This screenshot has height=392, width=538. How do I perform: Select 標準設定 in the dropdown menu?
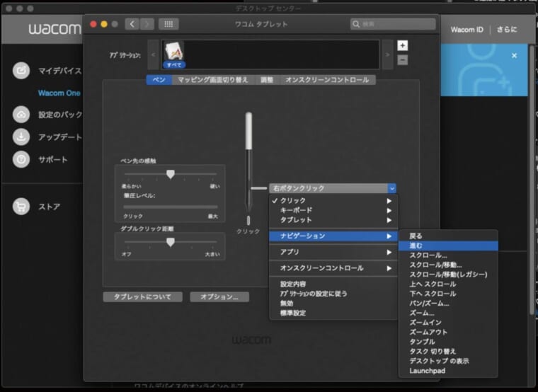click(x=333, y=313)
